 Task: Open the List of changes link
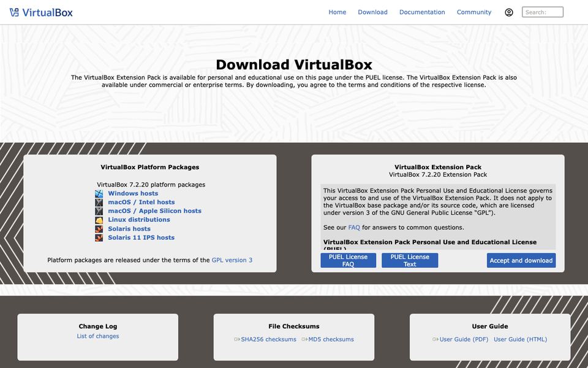point(98,336)
